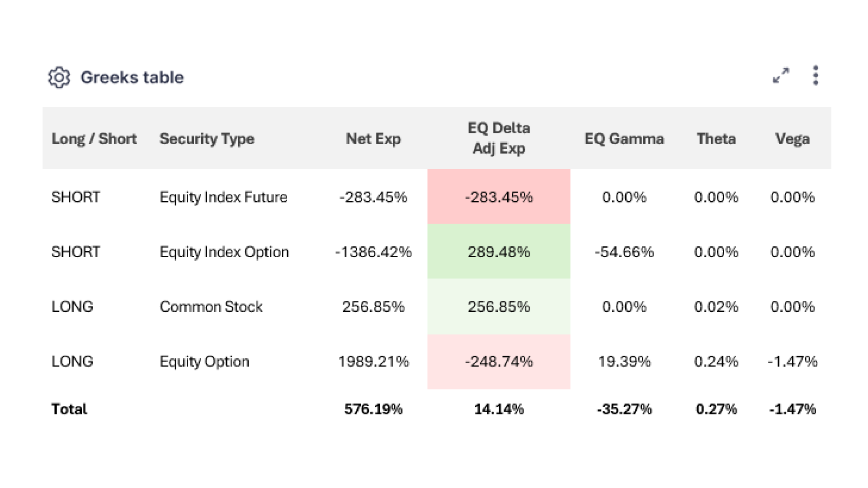This screenshot has height=488, width=868.
Task: Click the Vega column header
Action: click(792, 139)
